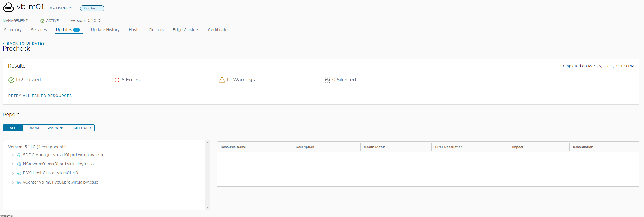Filter report by WARNINGS

click(57, 128)
